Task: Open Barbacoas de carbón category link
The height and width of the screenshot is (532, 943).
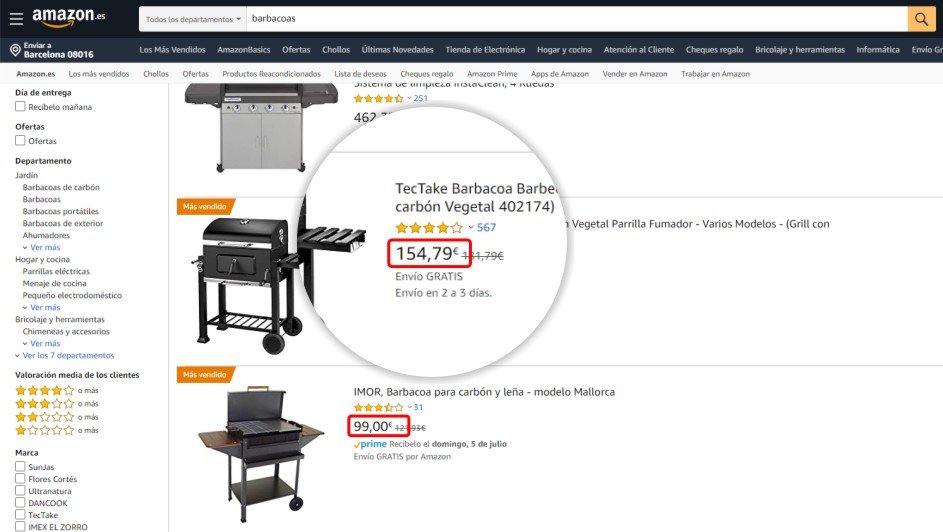Action: (x=61, y=187)
